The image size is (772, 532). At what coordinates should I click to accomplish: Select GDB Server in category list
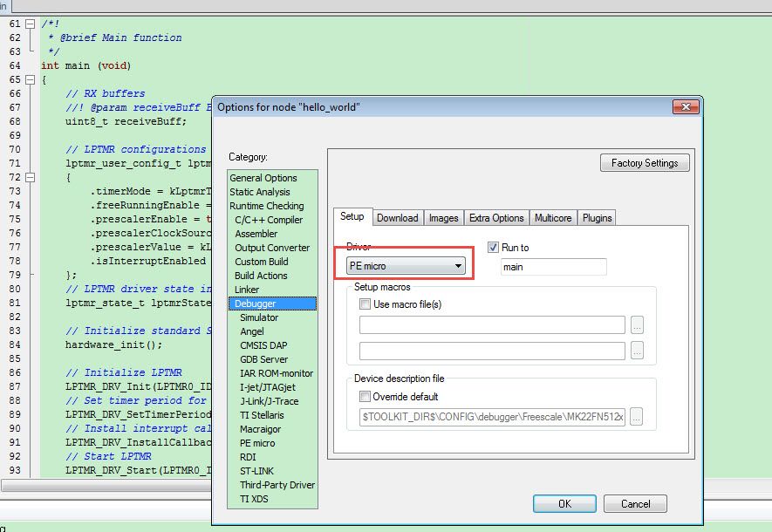[264, 359]
